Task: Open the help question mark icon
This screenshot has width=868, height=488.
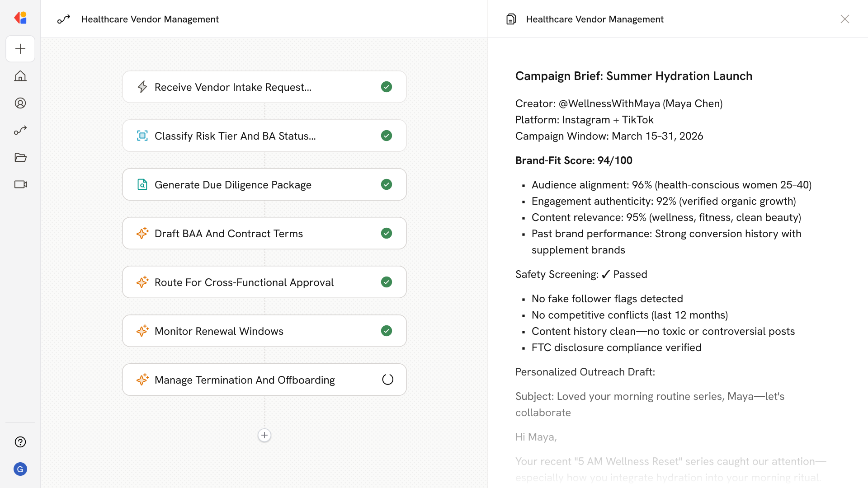Action: tap(20, 442)
